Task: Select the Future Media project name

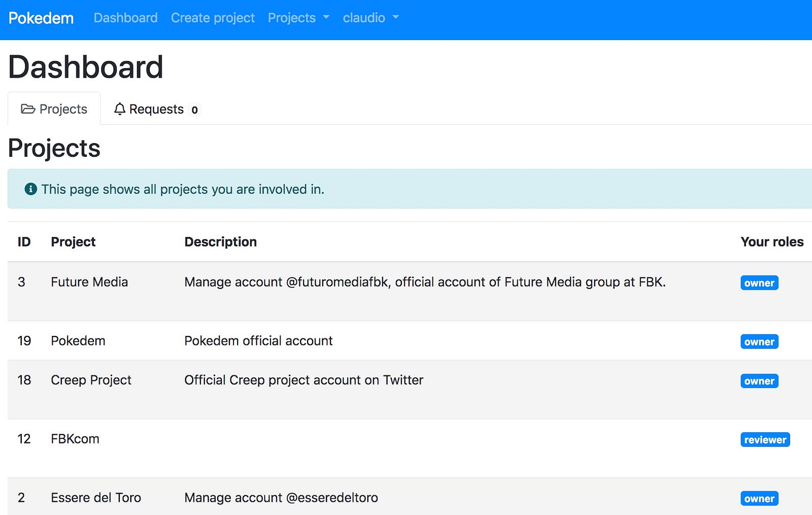Action: 89,282
